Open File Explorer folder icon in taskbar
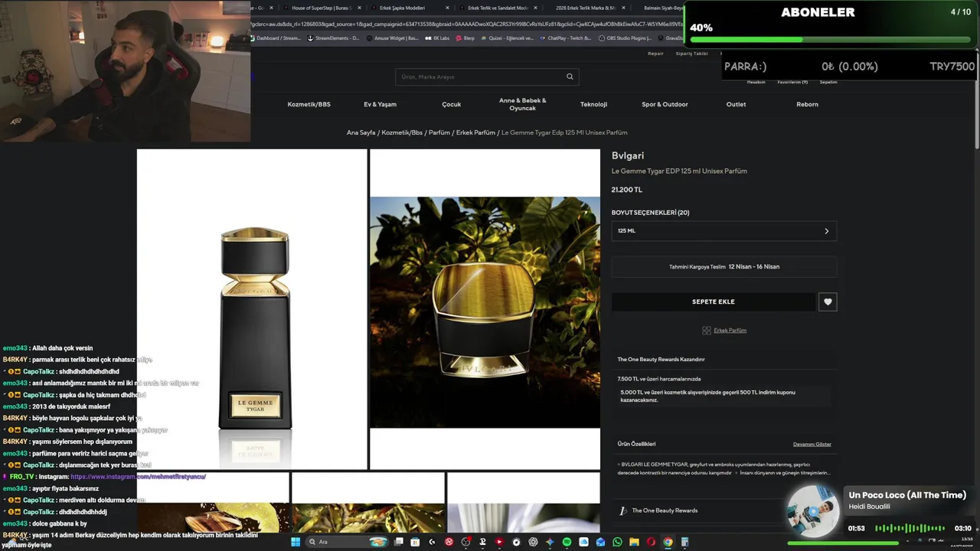980x551 pixels. 634,542
